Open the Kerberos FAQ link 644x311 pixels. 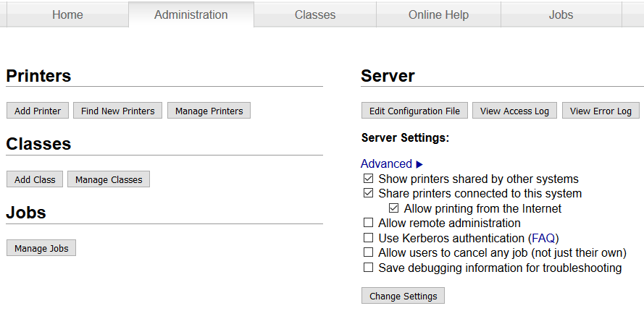click(543, 238)
